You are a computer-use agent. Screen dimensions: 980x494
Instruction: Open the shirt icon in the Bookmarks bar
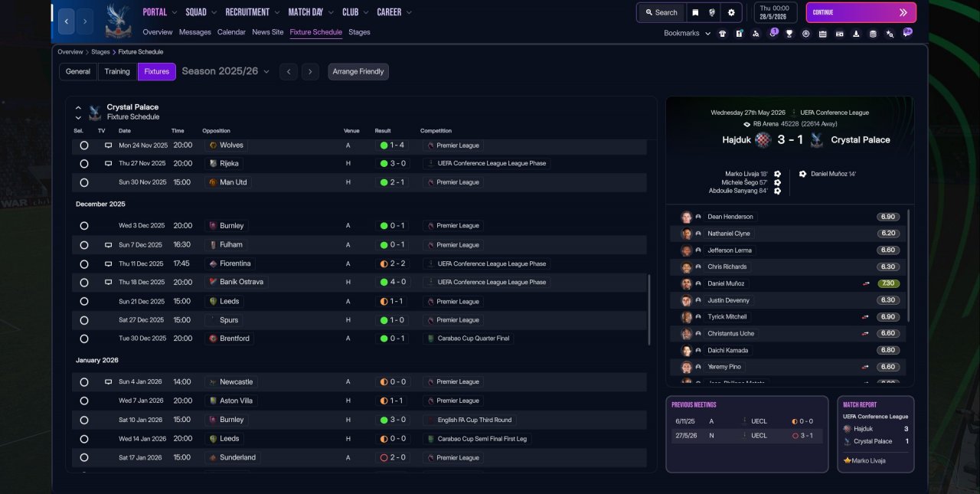coord(722,34)
